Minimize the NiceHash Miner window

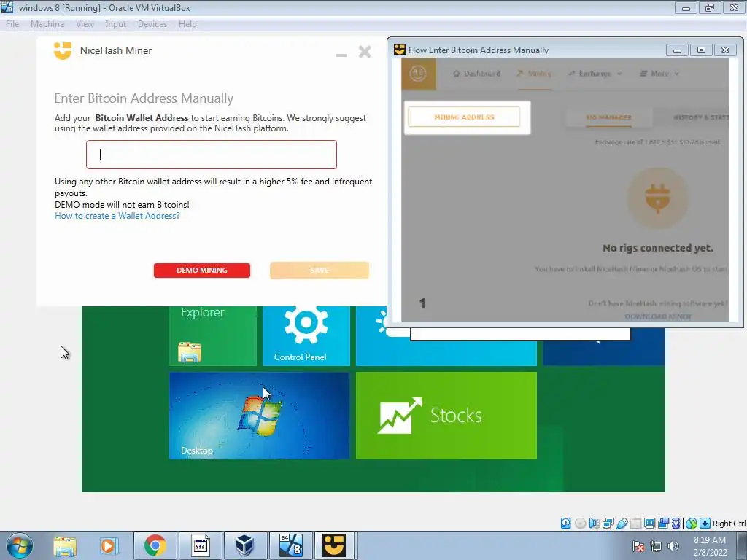tap(341, 55)
